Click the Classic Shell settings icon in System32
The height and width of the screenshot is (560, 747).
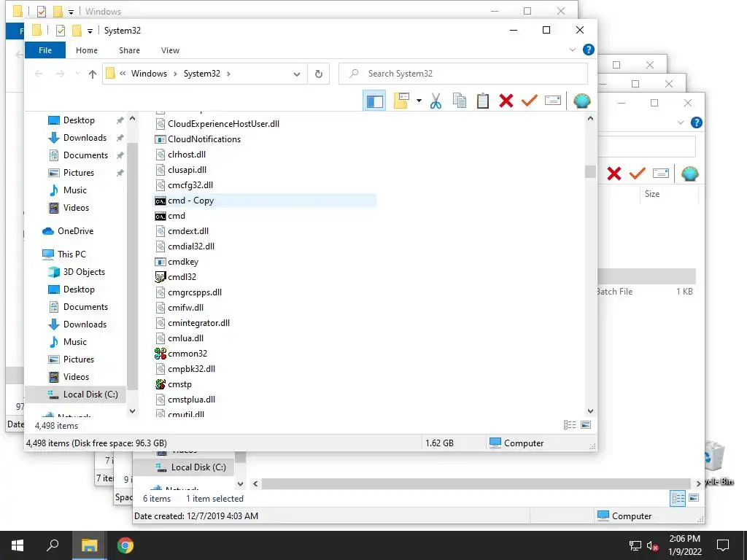[582, 101]
